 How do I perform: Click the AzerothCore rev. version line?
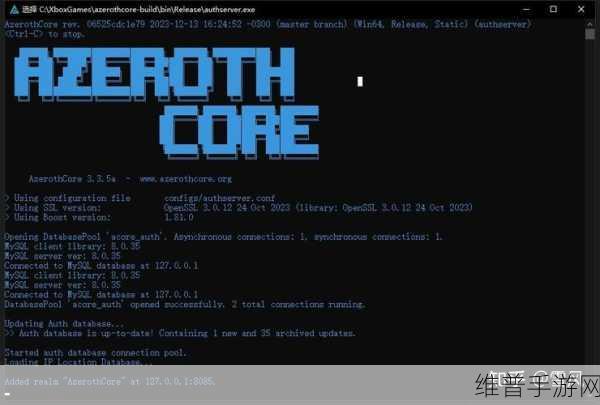268,24
